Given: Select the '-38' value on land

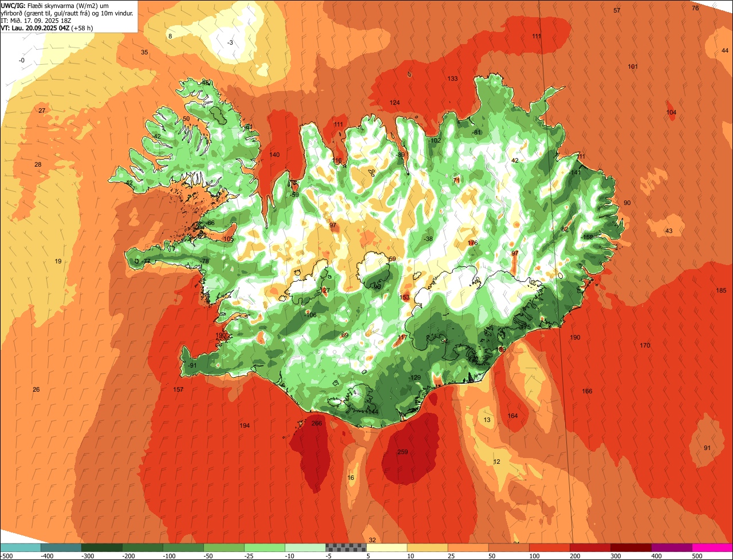Looking at the screenshot, I should 428,239.
